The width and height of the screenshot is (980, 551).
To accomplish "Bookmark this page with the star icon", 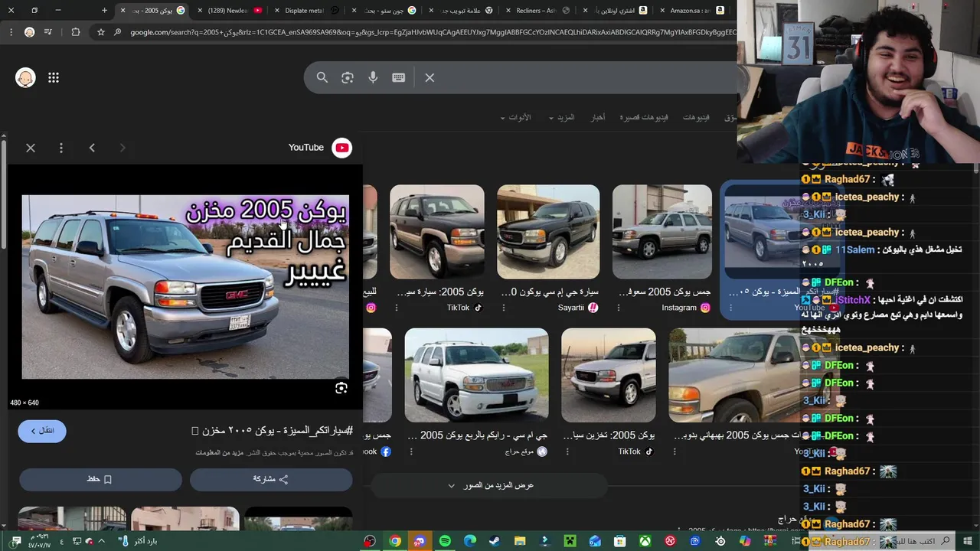I will click(101, 32).
